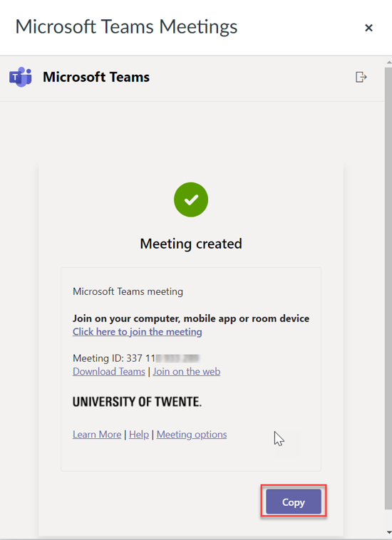
Task: Click the vertical scrollbar thumb
Action: pyautogui.click(x=388, y=288)
